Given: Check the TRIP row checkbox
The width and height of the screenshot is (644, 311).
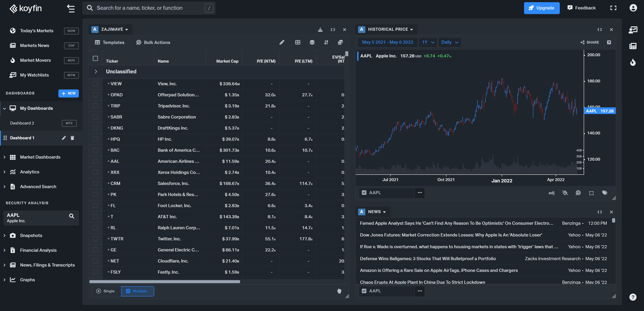Looking at the screenshot, I should coord(95,106).
